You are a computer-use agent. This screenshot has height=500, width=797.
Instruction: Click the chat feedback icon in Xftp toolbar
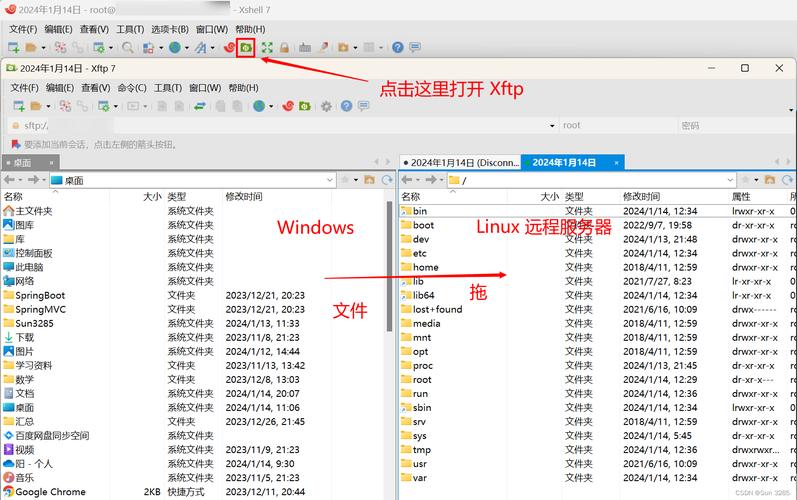363,106
